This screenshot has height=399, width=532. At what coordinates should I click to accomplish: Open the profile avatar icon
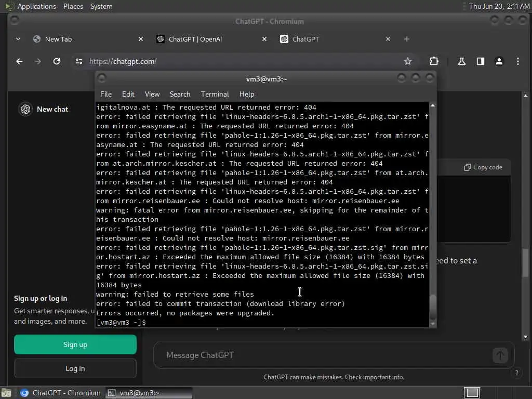pos(499,61)
